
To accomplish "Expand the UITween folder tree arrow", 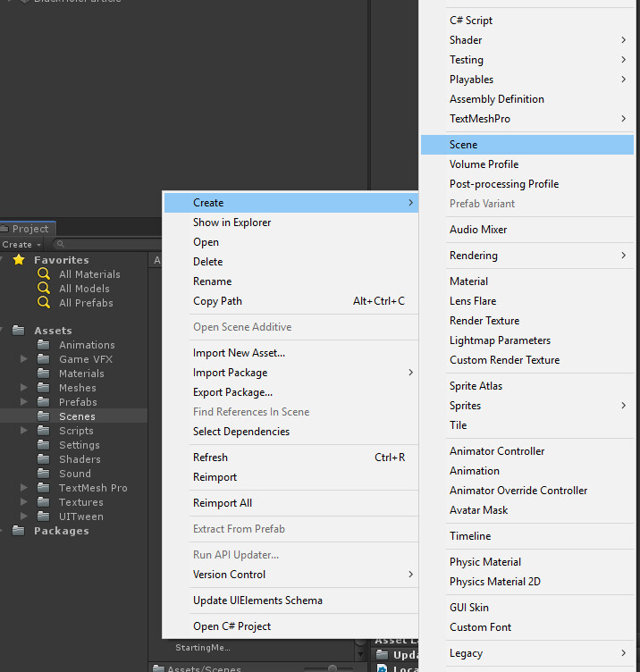I will coord(24,516).
